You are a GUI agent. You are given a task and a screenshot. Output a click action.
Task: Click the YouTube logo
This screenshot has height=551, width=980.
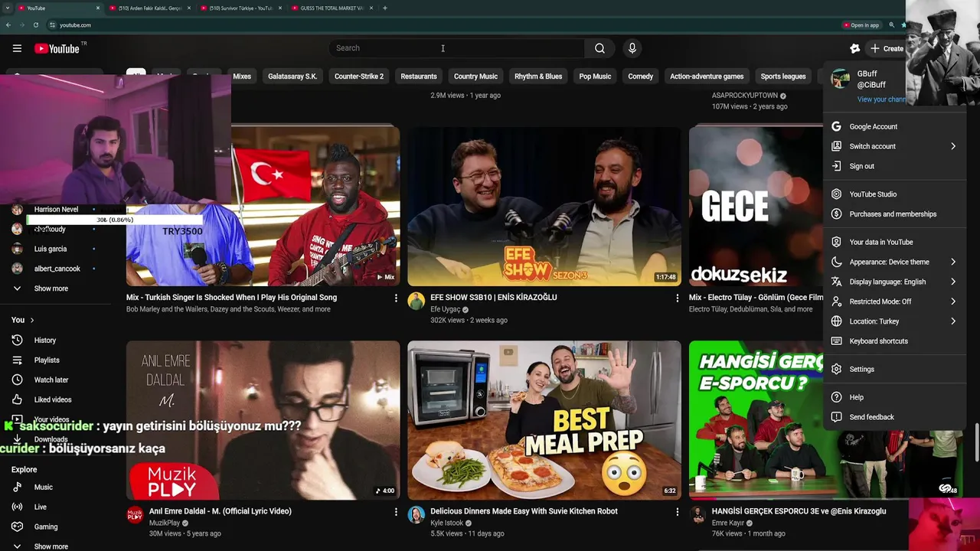tap(57, 48)
